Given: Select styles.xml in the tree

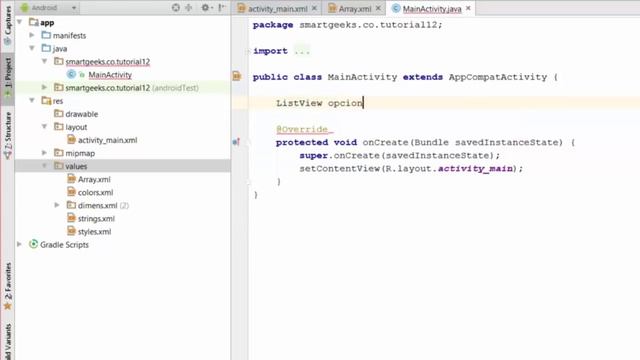Looking at the screenshot, I should pyautogui.click(x=94, y=231).
